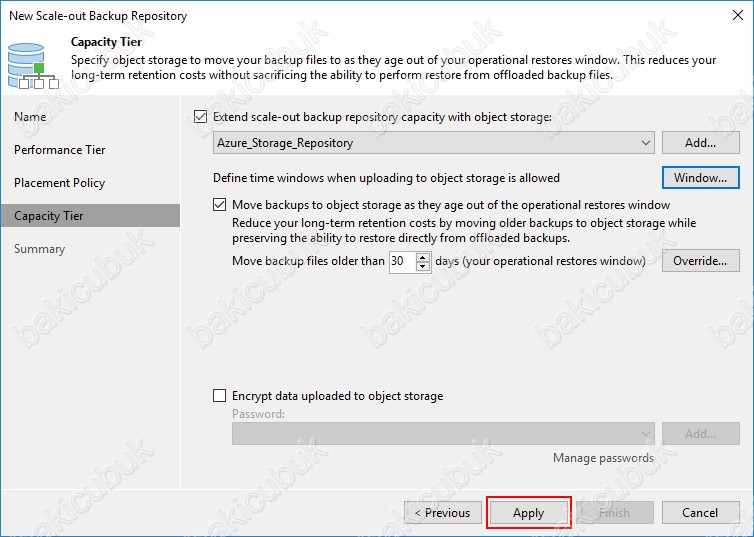Screen dimensions: 754x537
Task: Click the Apply button
Action: click(x=528, y=512)
